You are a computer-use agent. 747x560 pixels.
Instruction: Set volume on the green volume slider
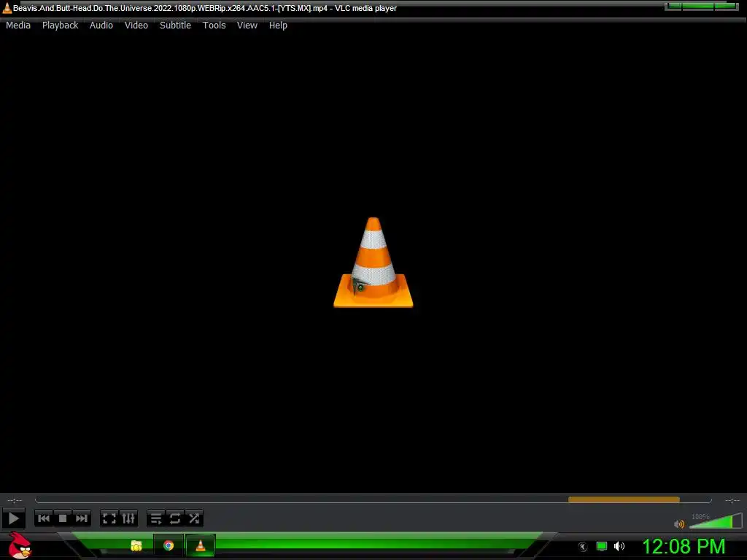point(716,521)
